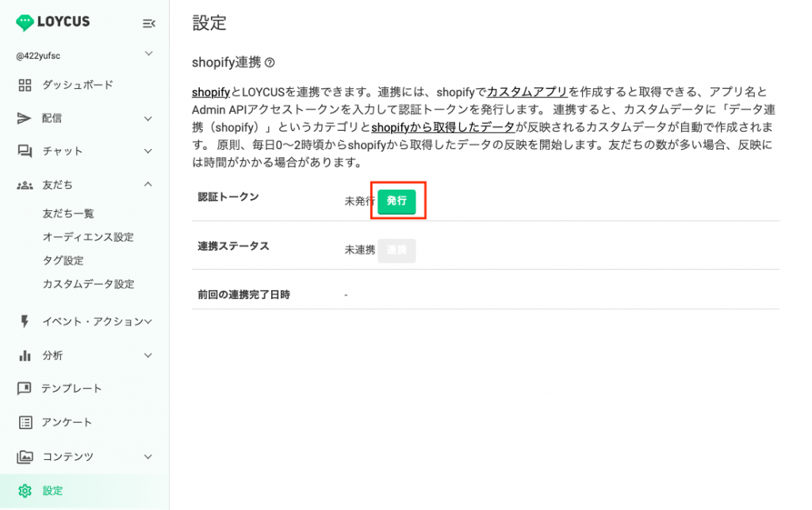Image resolution: width=812 pixels, height=510 pixels.
Task: Follow the shopifyから取得したデータ link
Action: coord(442,127)
